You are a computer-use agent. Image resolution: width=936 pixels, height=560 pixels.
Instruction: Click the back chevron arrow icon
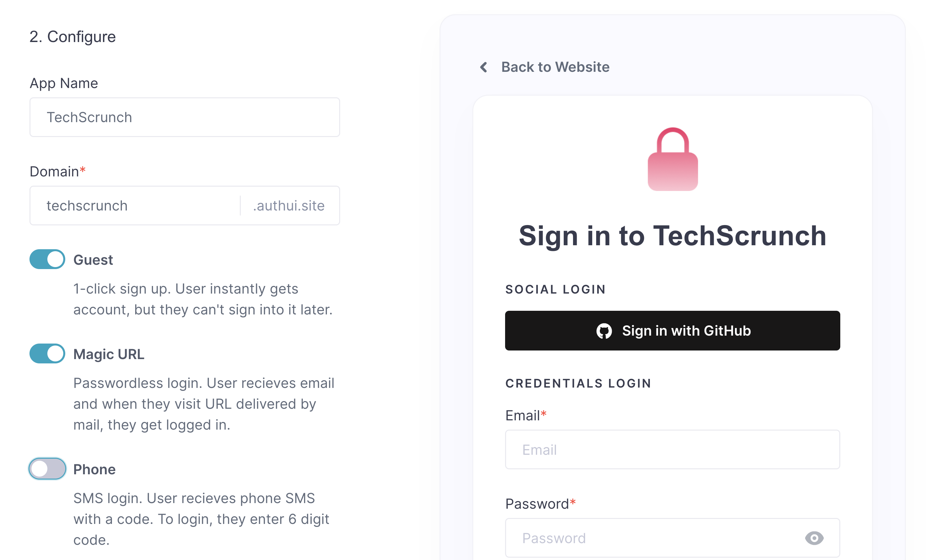click(484, 67)
